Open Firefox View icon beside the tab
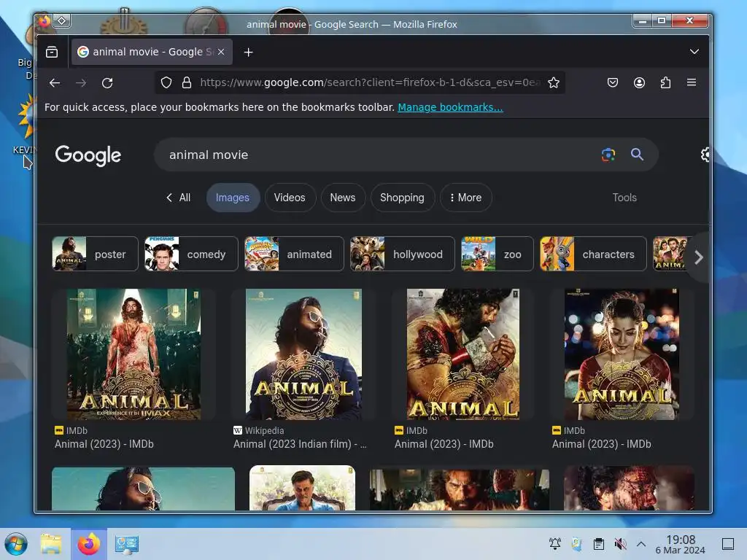 pyautogui.click(x=52, y=52)
